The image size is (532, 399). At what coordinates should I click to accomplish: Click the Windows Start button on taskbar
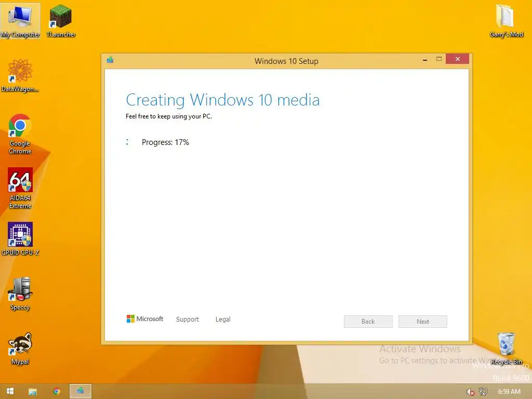[10, 391]
